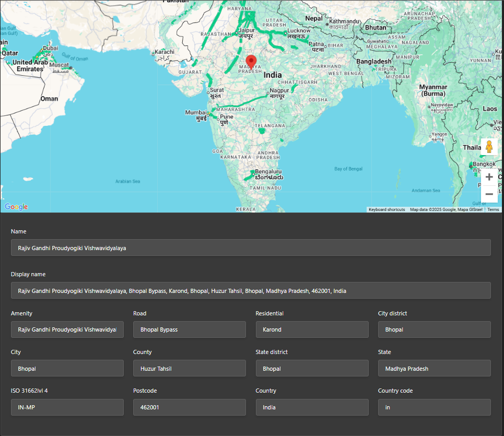Click the Map data ©2025 Google attribution
Image resolution: width=504 pixels, height=436 pixels.
(446, 209)
